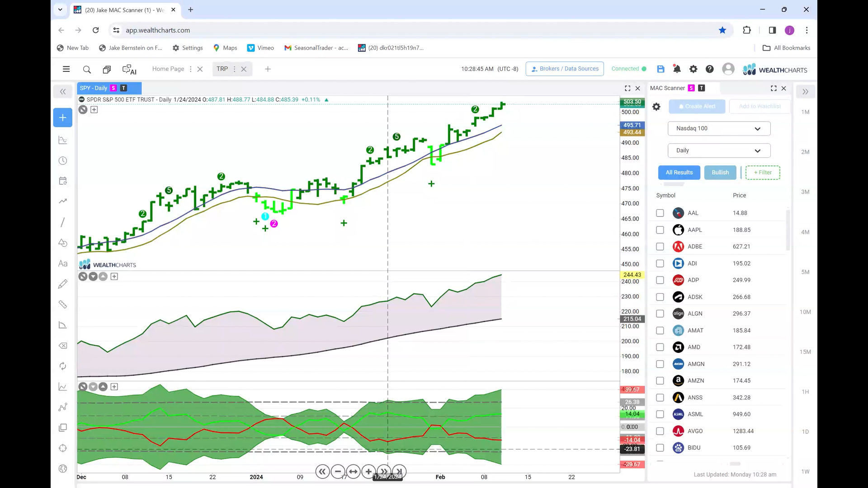The width and height of the screenshot is (868, 488).
Task: Open the AI assistant chat icon
Action: [x=129, y=70]
